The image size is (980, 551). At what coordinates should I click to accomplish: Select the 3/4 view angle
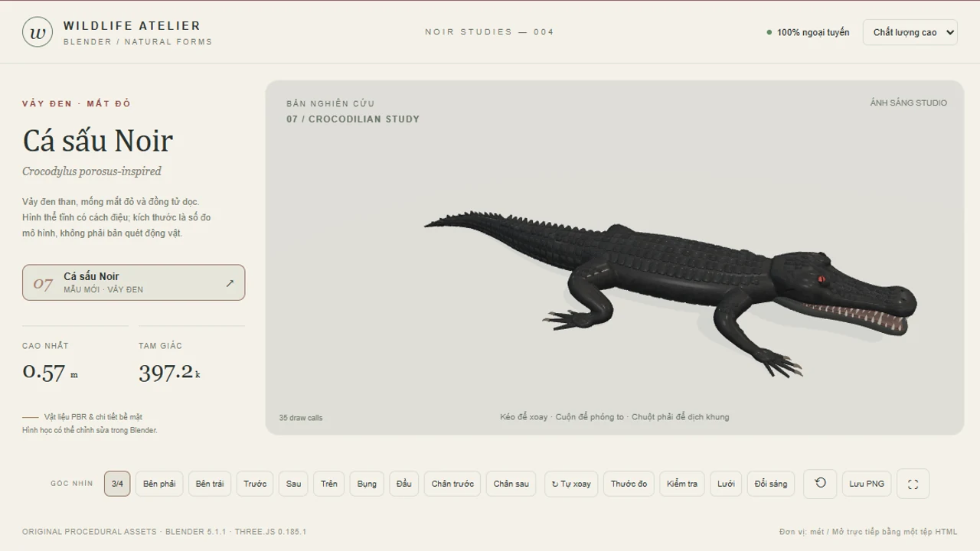(x=117, y=484)
